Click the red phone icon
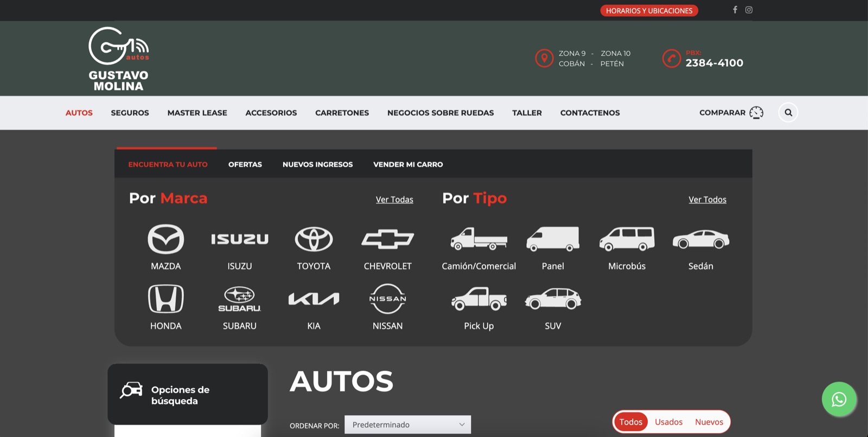 671,58
